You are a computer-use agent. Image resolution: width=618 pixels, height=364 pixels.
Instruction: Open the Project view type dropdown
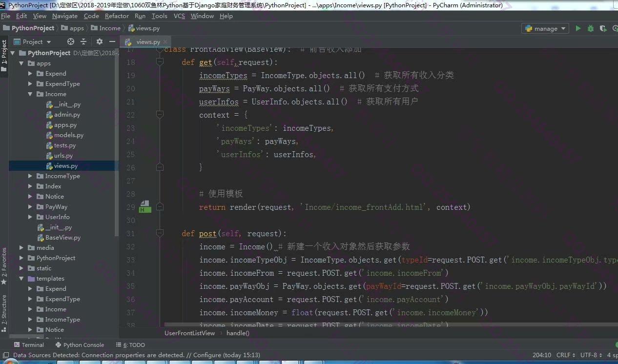(33, 41)
